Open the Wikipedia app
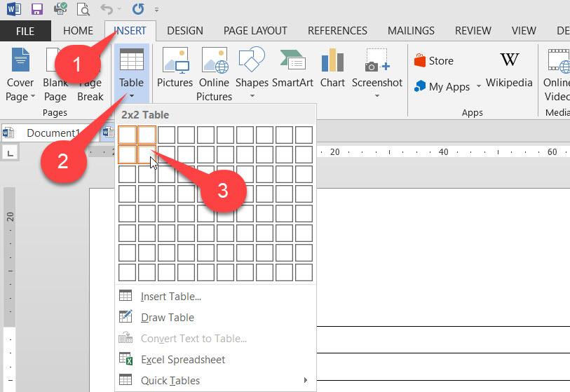This screenshot has height=392, width=570. [x=509, y=69]
